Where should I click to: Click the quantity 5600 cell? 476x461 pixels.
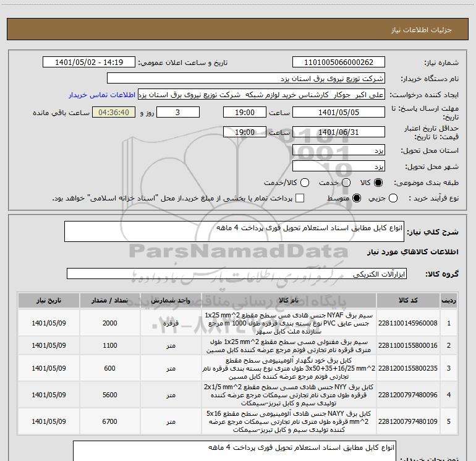point(109,395)
